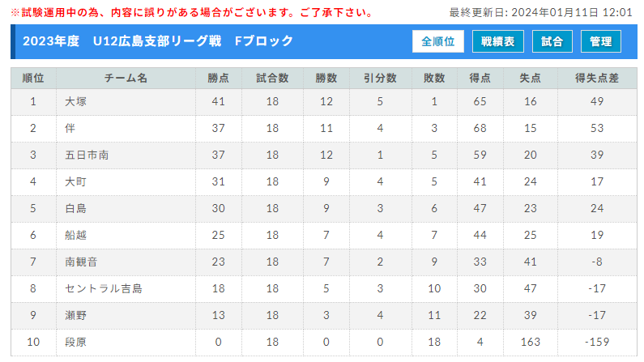Click the チーム名 column header
644x362 pixels.
tap(126, 78)
